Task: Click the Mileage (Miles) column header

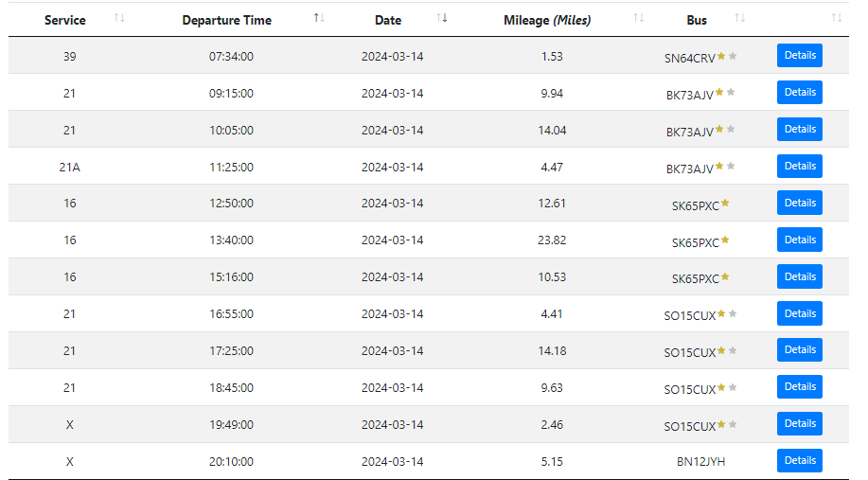Action: [x=547, y=20]
